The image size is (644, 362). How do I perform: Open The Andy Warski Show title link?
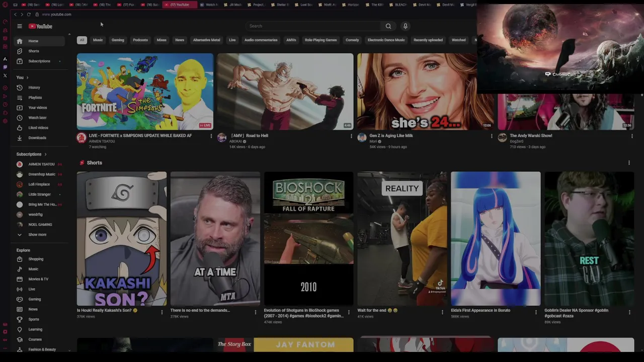click(531, 136)
